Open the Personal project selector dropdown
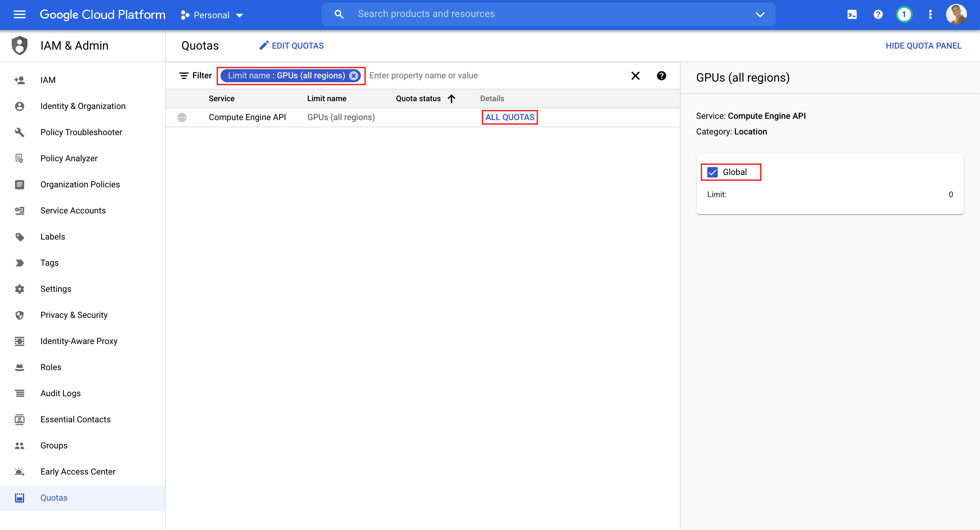Viewport: 980px width, 530px height. 212,15
